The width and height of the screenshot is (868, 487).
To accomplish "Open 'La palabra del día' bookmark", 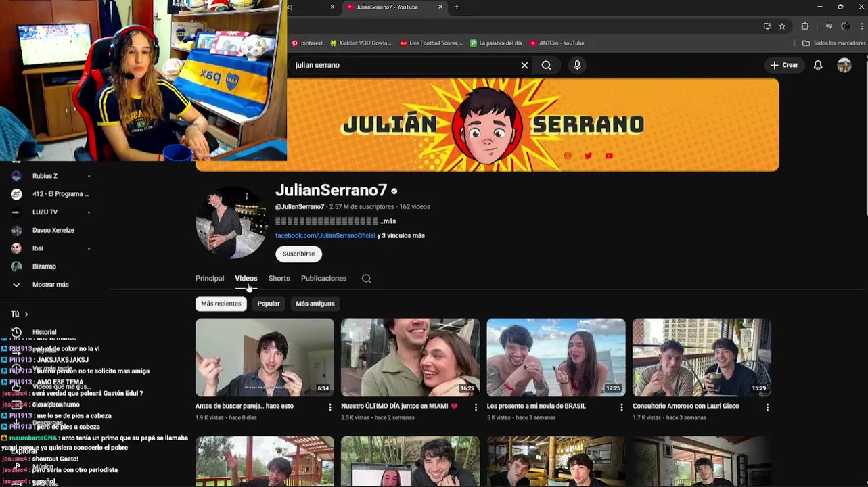I will tap(496, 43).
